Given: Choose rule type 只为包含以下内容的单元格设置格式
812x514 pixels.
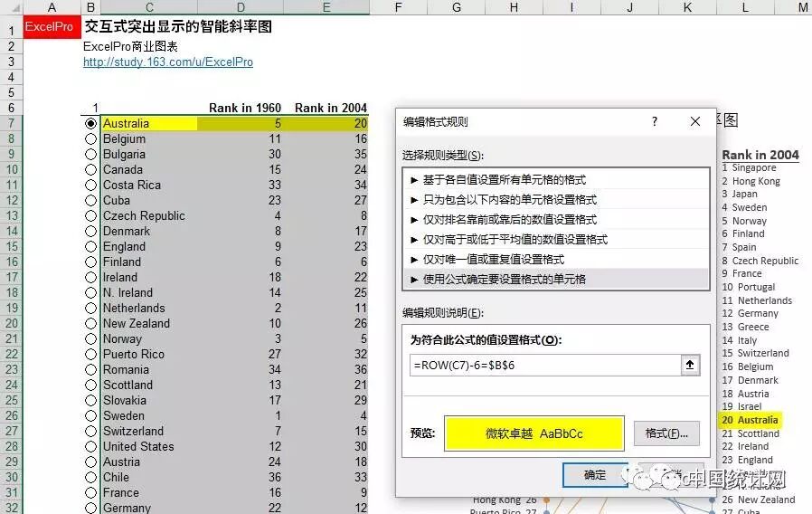Looking at the screenshot, I should tap(556, 199).
